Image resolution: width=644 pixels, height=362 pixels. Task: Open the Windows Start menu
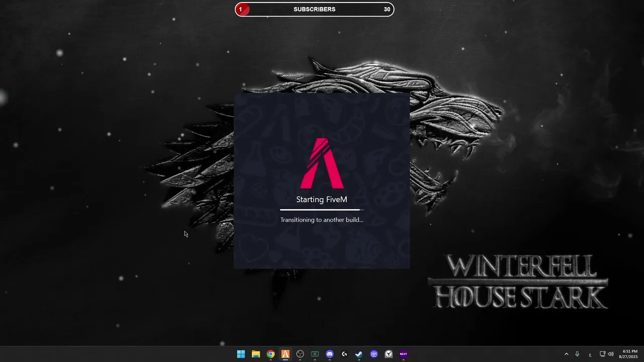coord(241,354)
